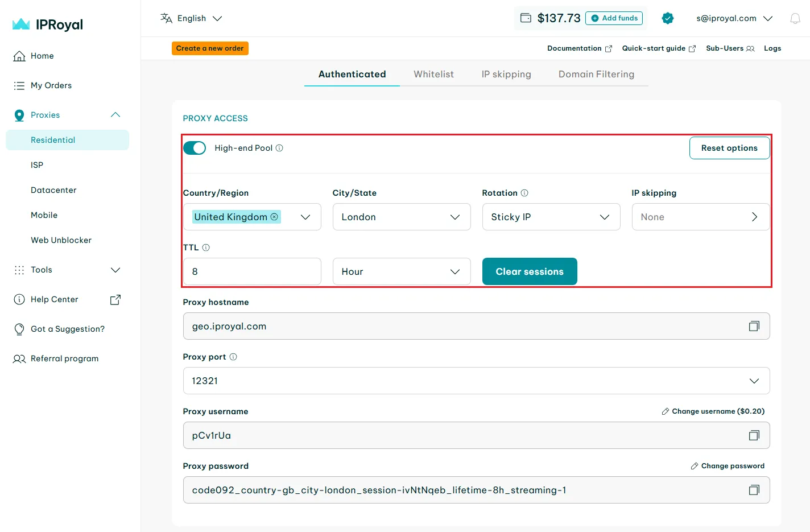The image size is (810, 532).
Task: Click the info icon next to TTL
Action: pos(206,248)
